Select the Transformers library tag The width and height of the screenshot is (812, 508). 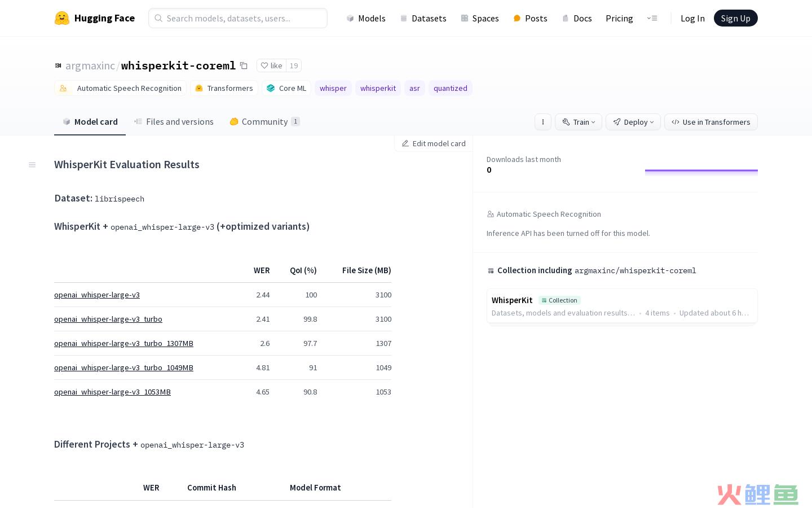224,88
